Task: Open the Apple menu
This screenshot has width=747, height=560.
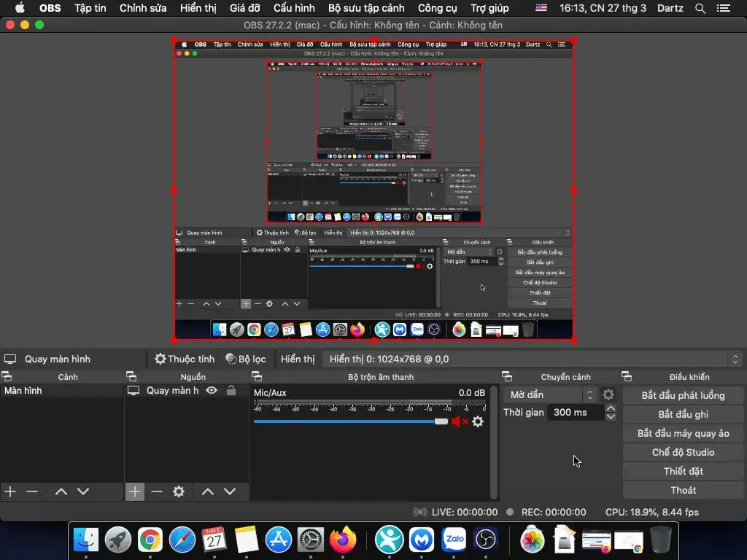Action: 20,8
